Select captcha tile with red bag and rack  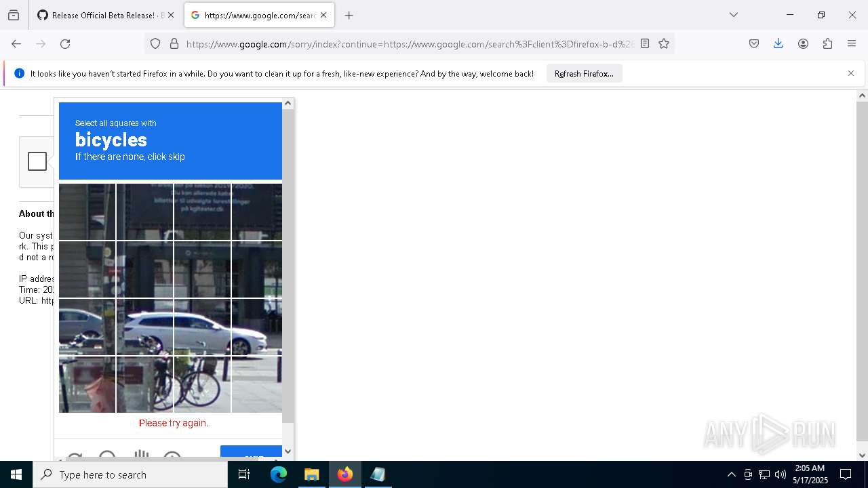tap(87, 384)
